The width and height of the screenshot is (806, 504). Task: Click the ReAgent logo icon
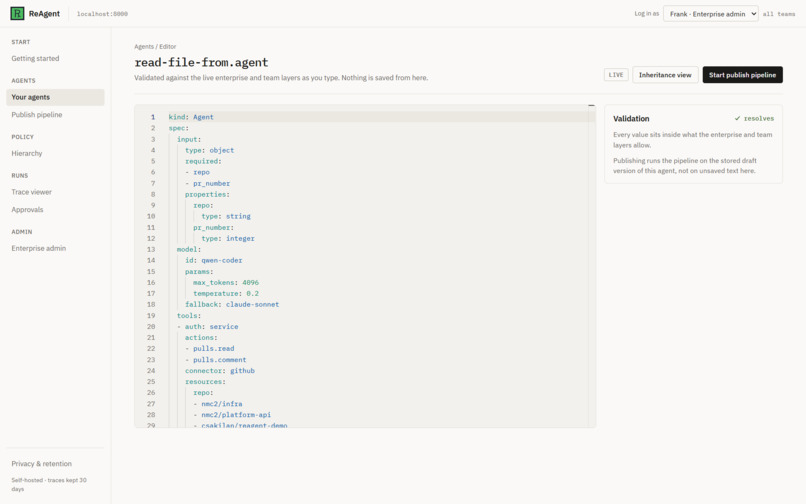tap(17, 13)
